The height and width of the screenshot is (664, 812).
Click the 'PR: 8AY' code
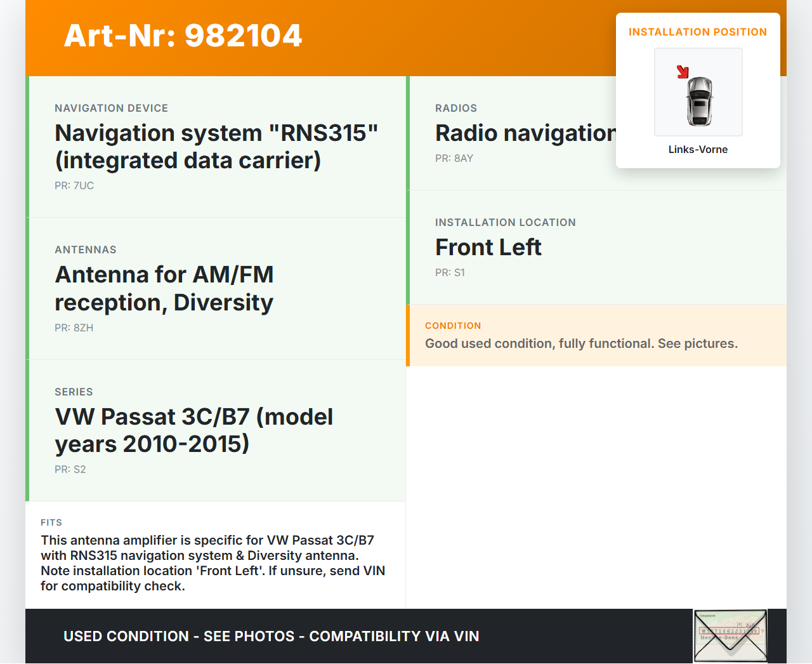[454, 159]
